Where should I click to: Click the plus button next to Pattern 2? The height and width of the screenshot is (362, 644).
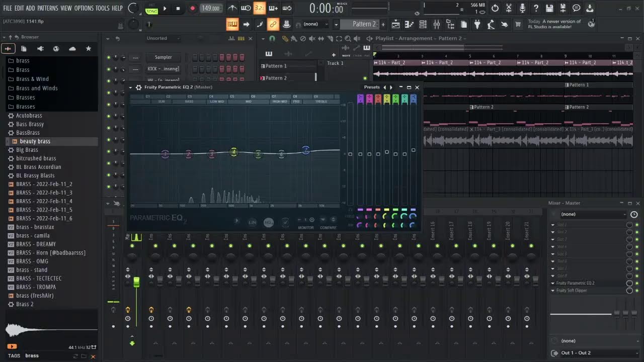[x=383, y=24]
